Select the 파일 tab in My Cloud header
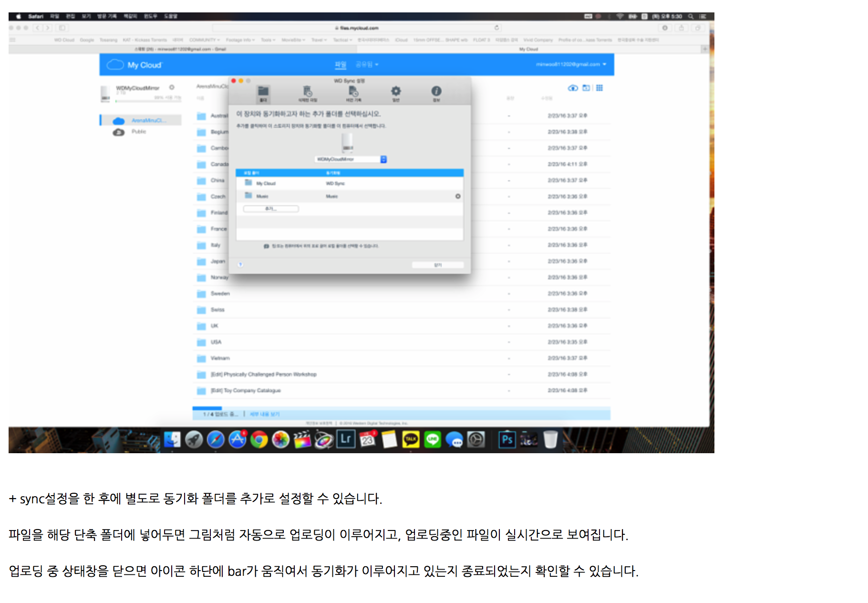Image resolution: width=868 pixels, height=603 pixels. pyautogui.click(x=340, y=64)
